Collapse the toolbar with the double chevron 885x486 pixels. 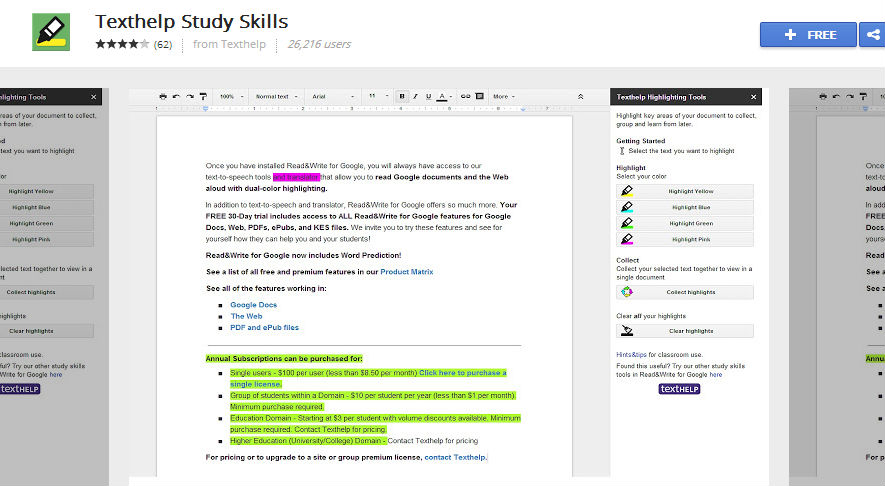coord(580,97)
